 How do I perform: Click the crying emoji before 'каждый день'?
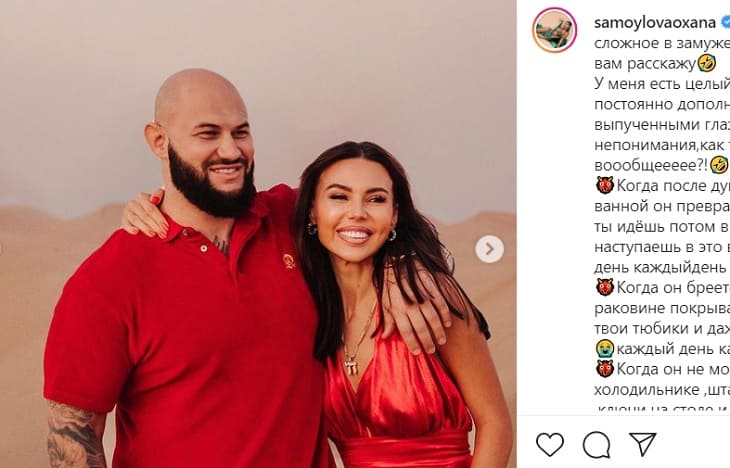tap(604, 348)
